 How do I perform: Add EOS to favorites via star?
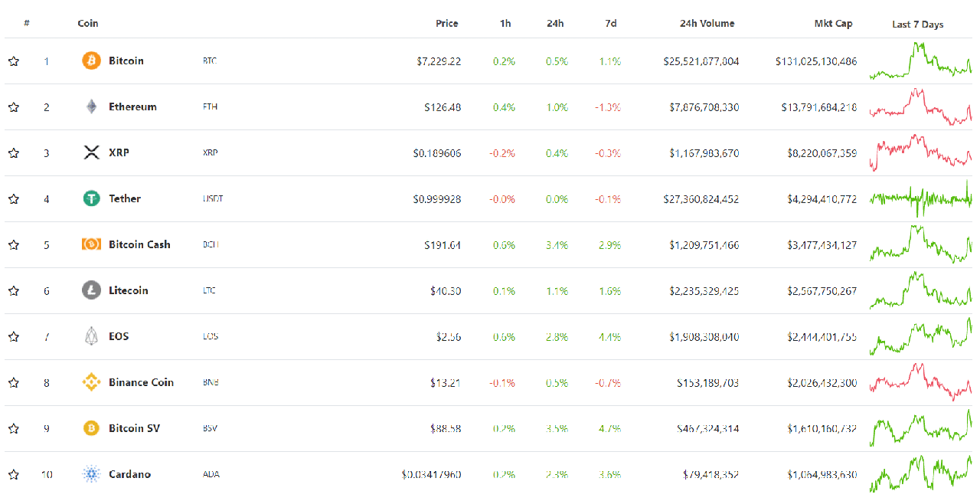click(x=14, y=337)
